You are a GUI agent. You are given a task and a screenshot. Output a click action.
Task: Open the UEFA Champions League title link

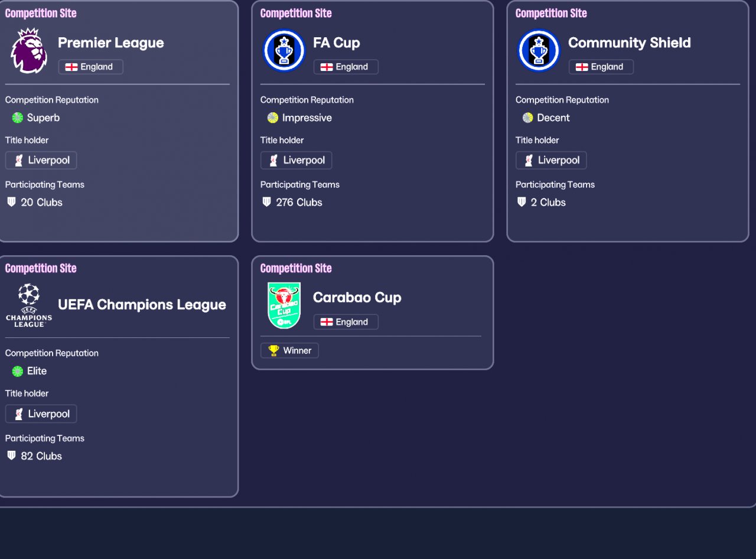(x=142, y=305)
